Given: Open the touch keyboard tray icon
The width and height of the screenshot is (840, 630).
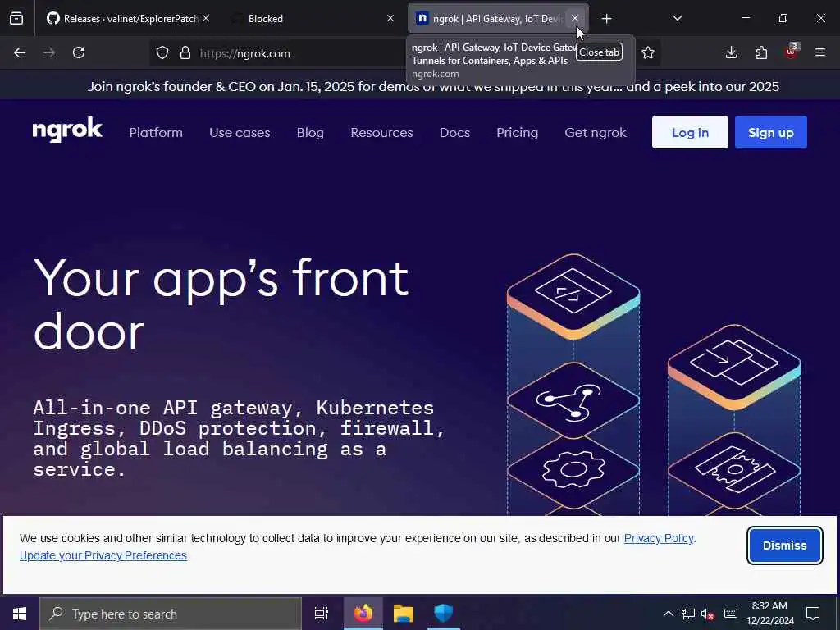Looking at the screenshot, I should [731, 614].
